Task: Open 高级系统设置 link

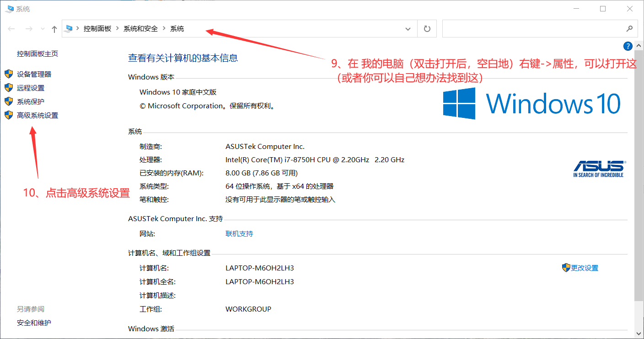Action: (x=38, y=115)
